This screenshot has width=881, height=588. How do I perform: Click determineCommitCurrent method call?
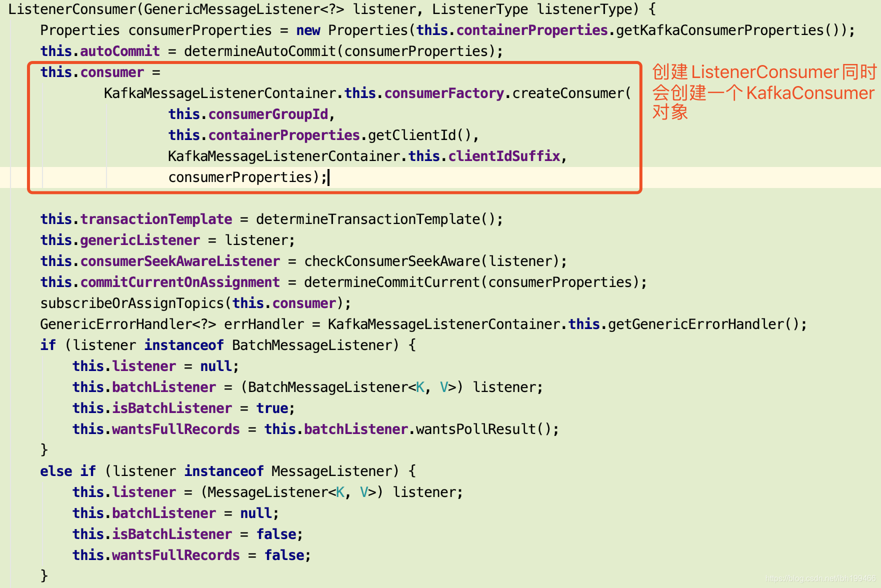click(392, 282)
